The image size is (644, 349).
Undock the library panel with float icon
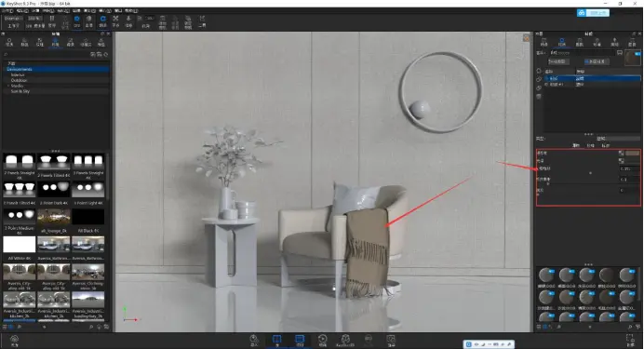[102, 34]
